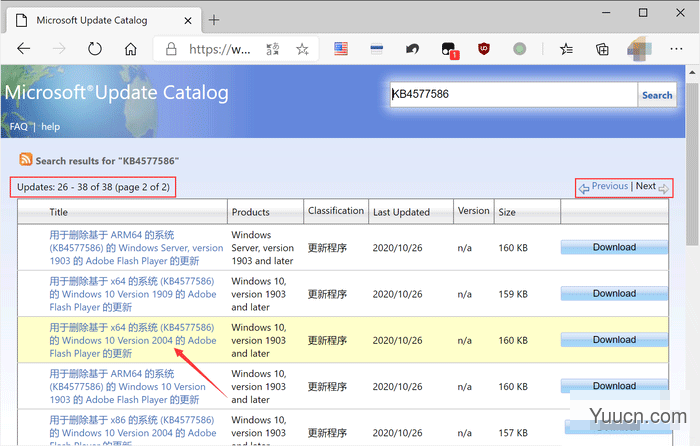This screenshot has height=446, width=700.
Task: Click the green circle extension icon
Action: tap(519, 49)
